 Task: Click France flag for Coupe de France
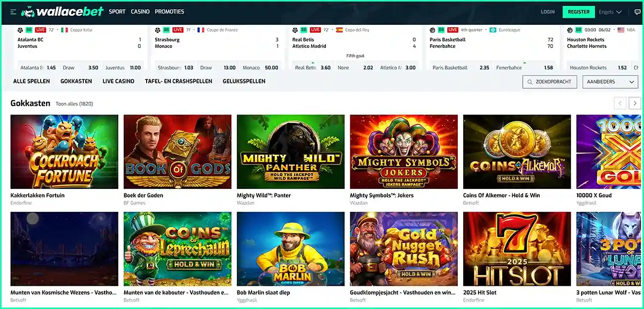tap(201, 30)
